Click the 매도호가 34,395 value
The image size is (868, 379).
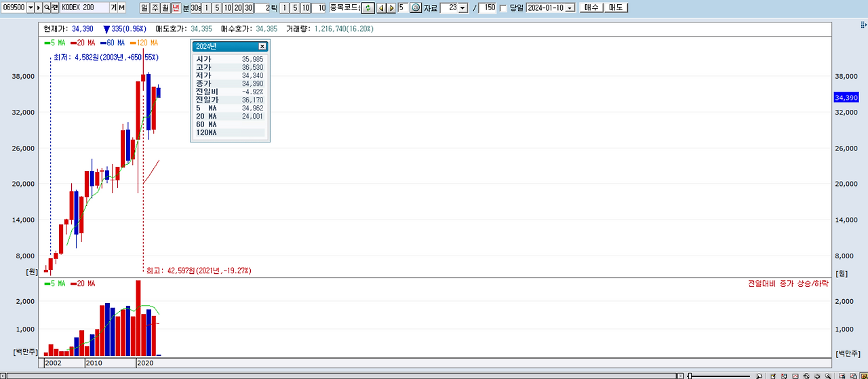point(201,29)
